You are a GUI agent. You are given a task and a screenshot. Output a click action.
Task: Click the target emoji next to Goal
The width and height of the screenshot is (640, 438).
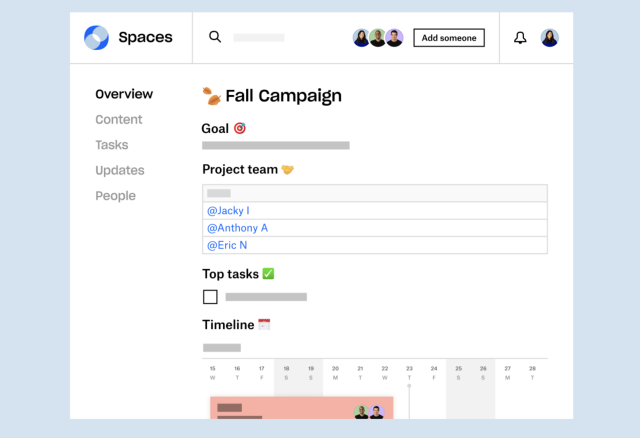coord(240,128)
